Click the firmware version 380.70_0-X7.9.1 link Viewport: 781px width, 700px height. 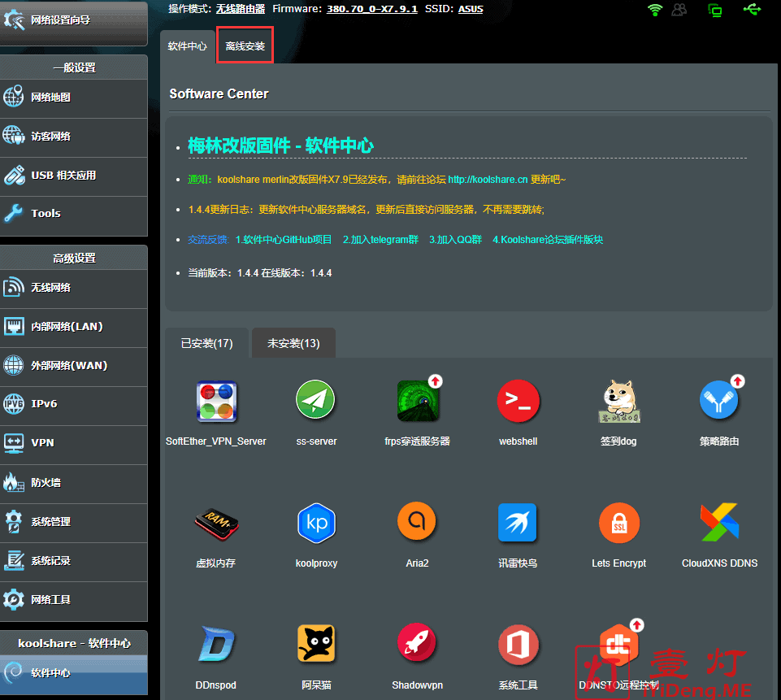[x=372, y=10]
